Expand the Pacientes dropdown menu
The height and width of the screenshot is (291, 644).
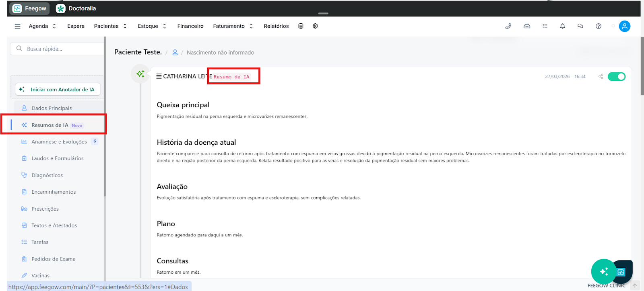point(110,26)
